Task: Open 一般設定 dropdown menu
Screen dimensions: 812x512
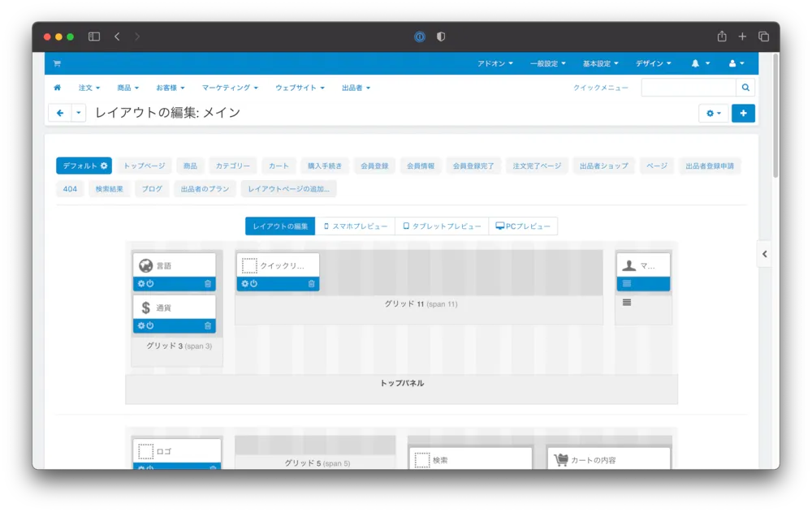Action: pos(548,63)
